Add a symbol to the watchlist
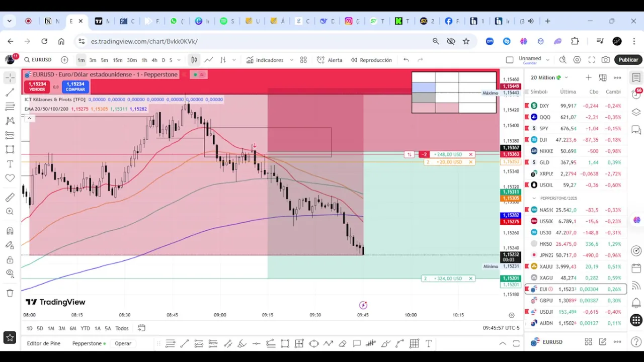644x362 pixels. tap(588, 77)
